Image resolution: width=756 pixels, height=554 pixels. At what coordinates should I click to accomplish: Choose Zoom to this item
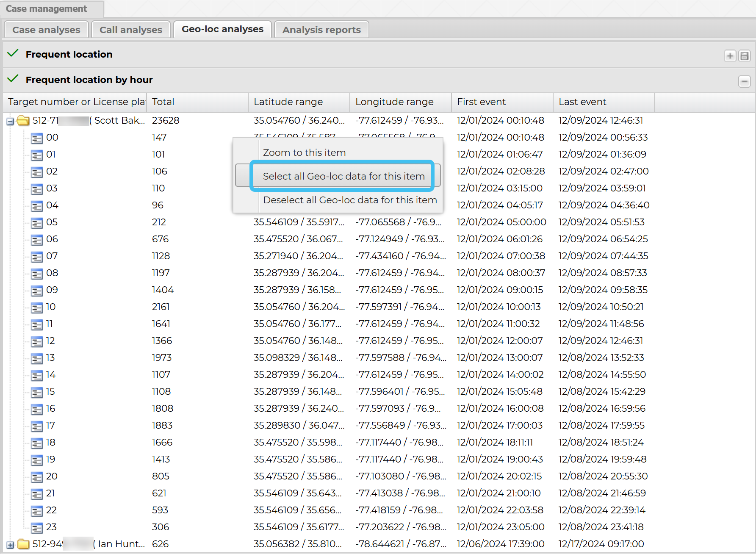304,152
